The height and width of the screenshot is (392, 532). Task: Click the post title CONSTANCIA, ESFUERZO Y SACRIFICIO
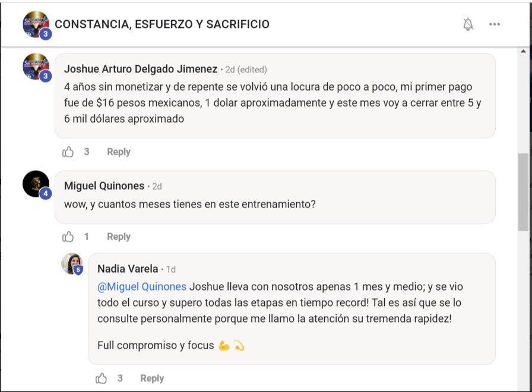[162, 24]
